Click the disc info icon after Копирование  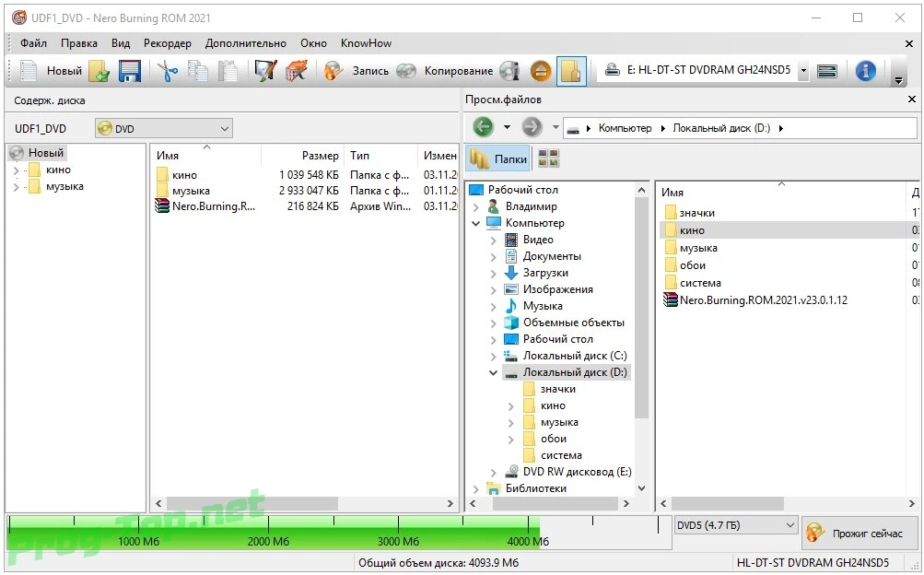[509, 71]
